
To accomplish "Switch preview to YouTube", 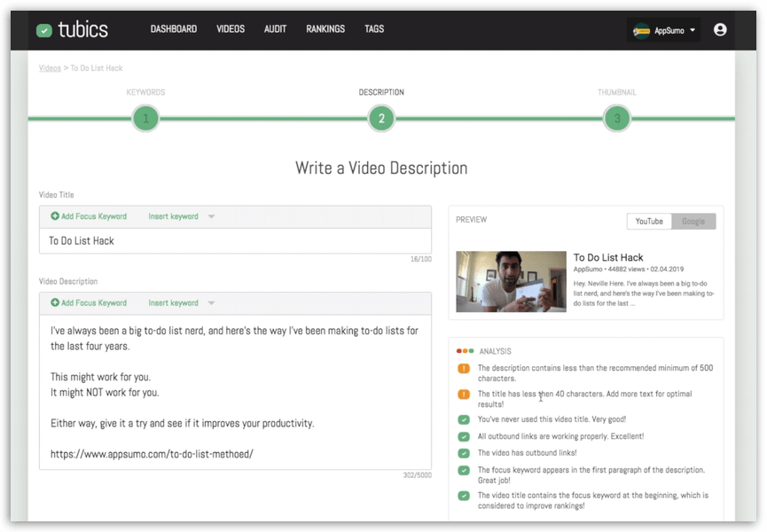I will [649, 221].
